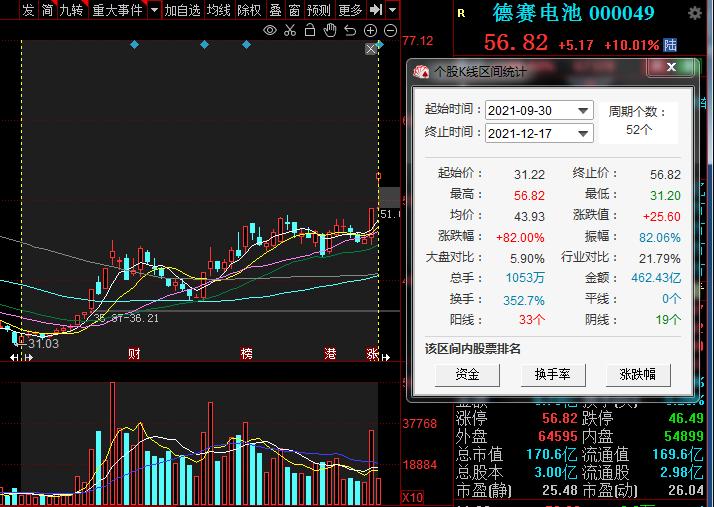
Task: Click the right range arrow at chart bottom
Action: point(386,358)
